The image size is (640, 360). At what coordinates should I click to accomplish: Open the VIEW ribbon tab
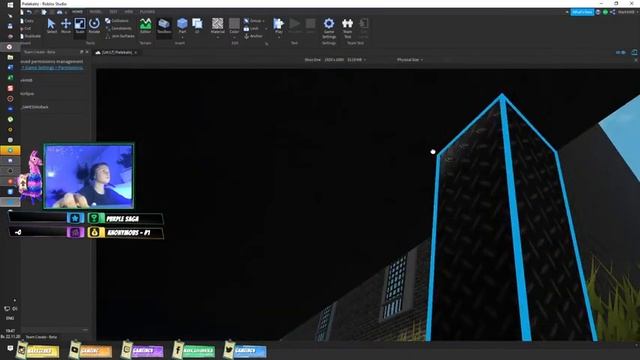129,12
